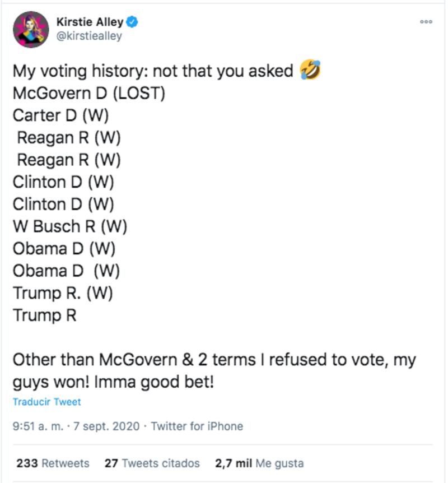Image resolution: width=448 pixels, height=483 pixels.
Task: Click the 'Trump R. (W)' line
Action: (x=63, y=293)
